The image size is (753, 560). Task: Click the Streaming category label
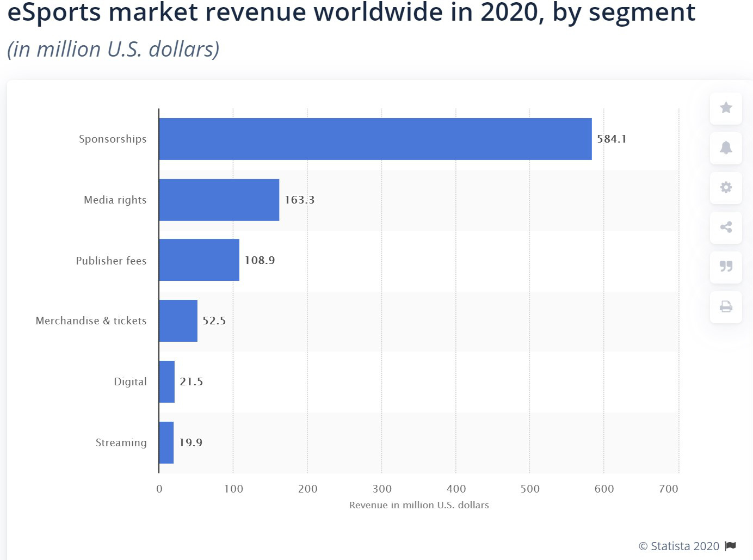coord(121,442)
